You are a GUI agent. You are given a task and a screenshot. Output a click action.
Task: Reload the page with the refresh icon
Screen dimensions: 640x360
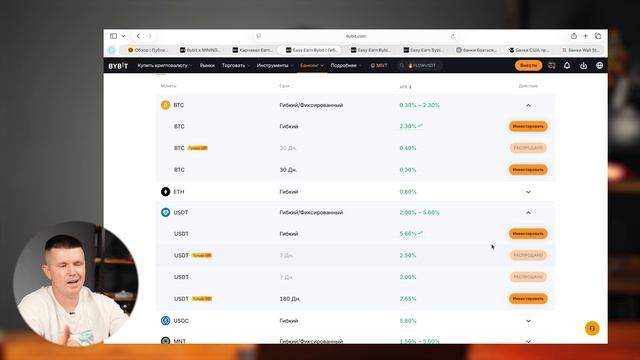453,36
